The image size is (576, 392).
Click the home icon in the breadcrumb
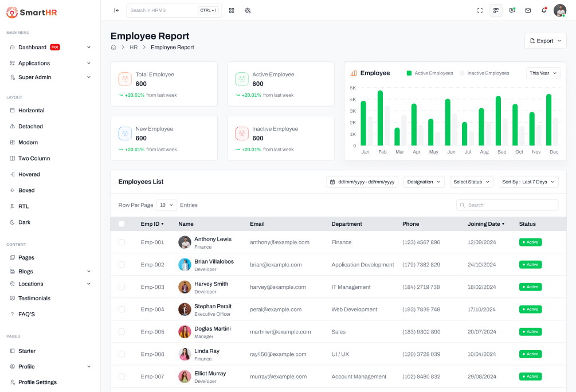[113, 48]
